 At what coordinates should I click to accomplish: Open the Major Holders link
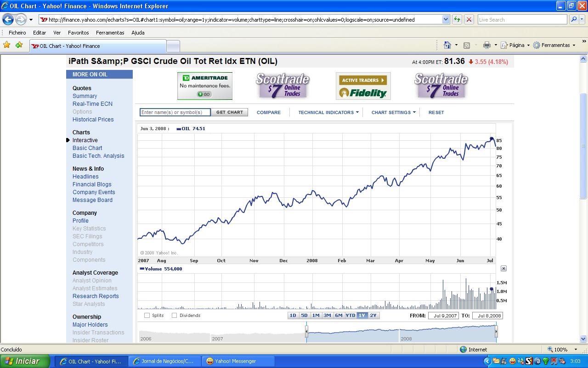point(90,325)
